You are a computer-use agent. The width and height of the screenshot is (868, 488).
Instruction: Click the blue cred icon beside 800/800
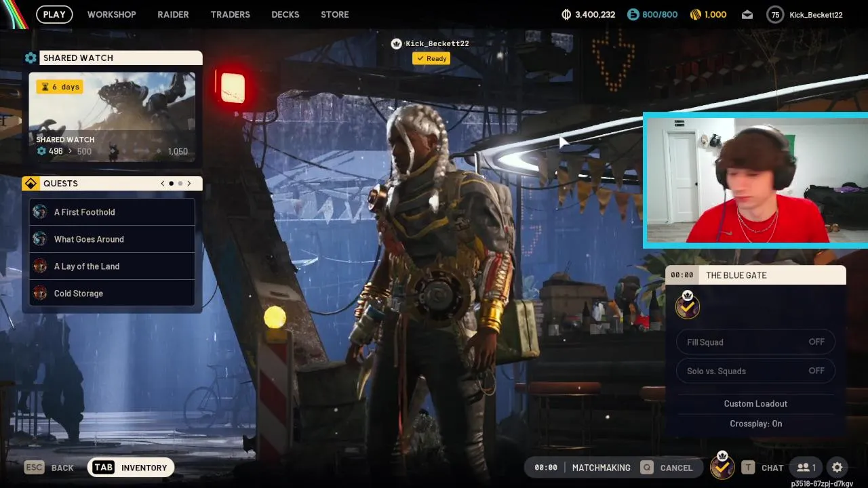click(x=633, y=14)
